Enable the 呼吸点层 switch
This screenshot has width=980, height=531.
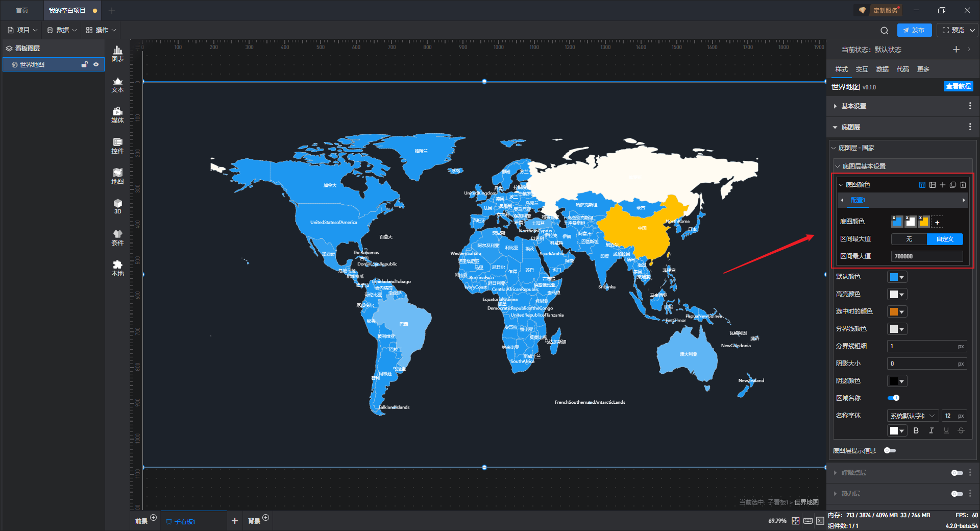tap(957, 473)
